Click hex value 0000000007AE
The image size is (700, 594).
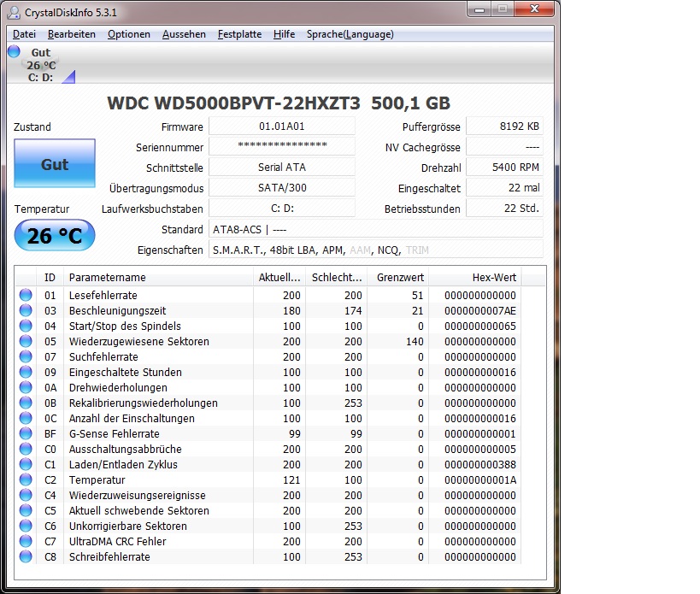tap(479, 310)
